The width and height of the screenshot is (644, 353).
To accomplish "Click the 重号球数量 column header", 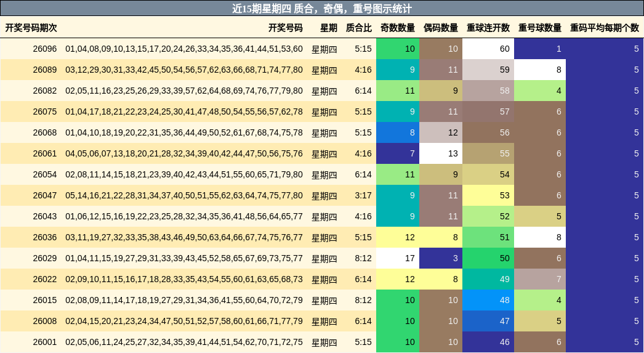I will pyautogui.click(x=540, y=28).
